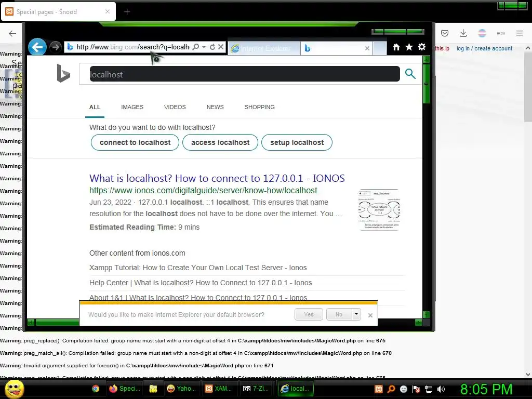Switch to the 'Internet Explorer' tab
Screen dimensions: 532x399
point(264,48)
